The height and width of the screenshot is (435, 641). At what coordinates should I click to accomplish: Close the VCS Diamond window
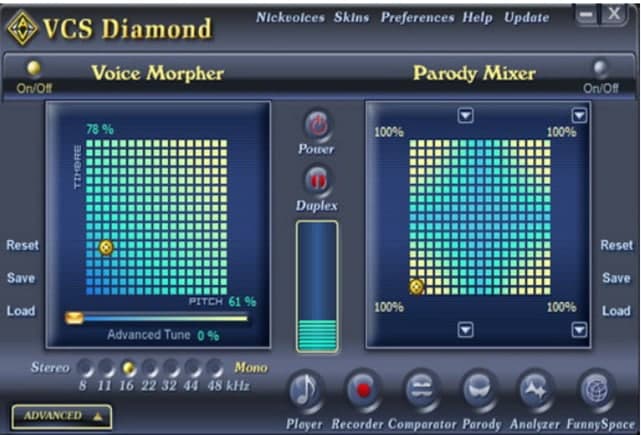614,15
